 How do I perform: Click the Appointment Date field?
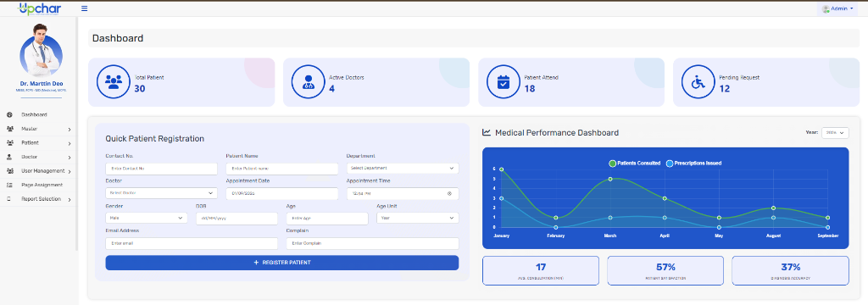point(281,194)
